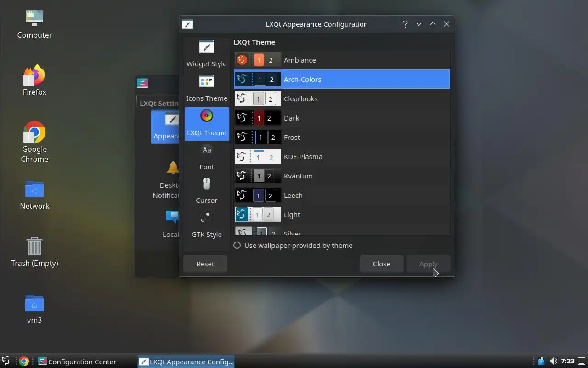588x368 pixels.
Task: Open Locale item in Configuration Center window
Action: point(171,224)
